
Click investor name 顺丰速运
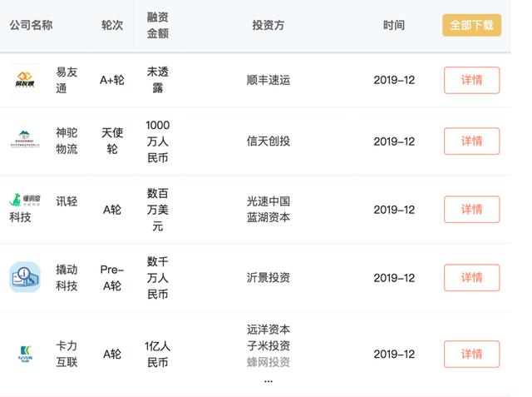coord(268,81)
